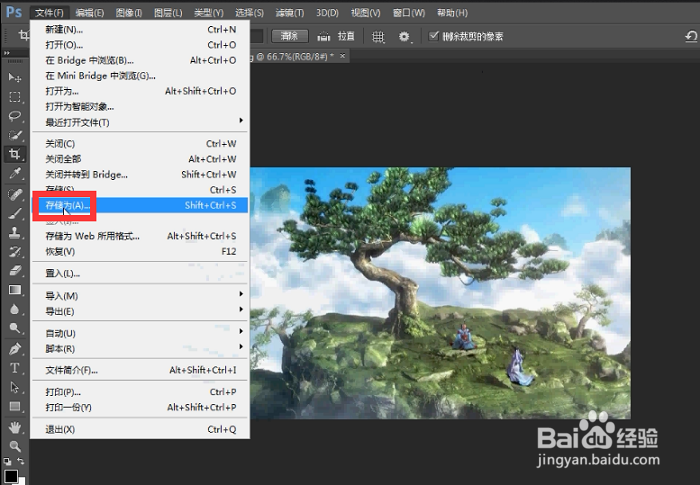700x485 pixels.
Task: Choose Browse in Bridge (B)
Action: 140,60
